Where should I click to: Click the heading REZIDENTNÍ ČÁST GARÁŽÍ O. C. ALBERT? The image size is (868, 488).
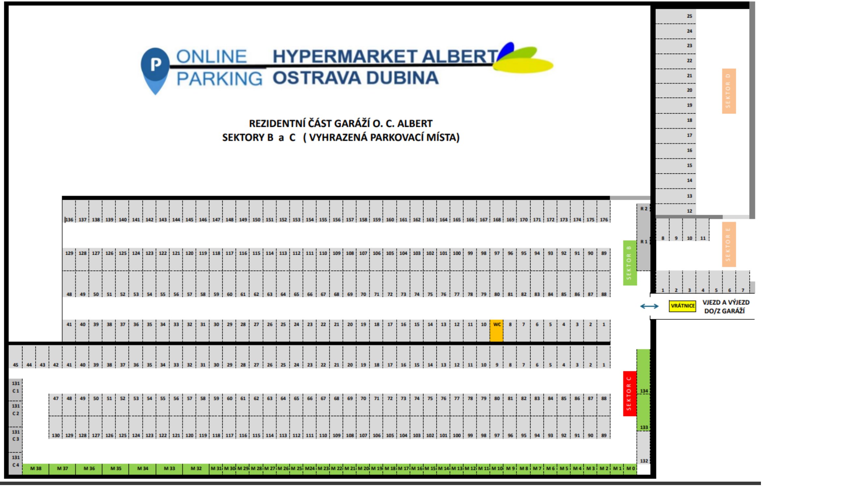click(341, 124)
